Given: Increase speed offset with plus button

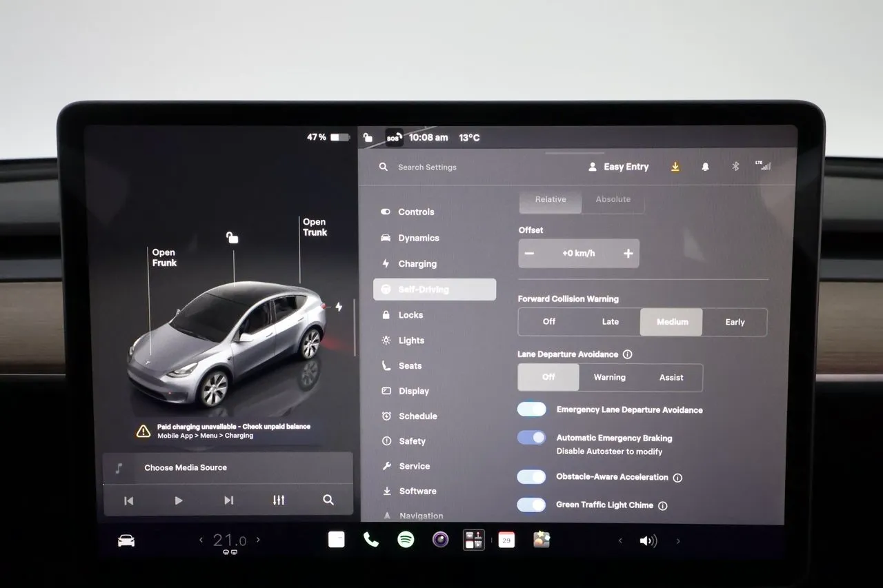Looking at the screenshot, I should coord(628,254).
